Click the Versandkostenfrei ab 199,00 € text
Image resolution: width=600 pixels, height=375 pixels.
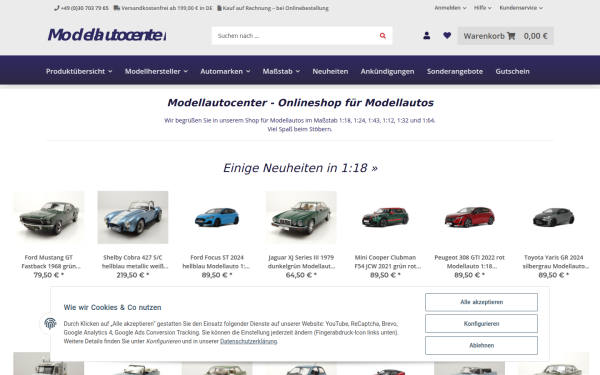pyautogui.click(x=167, y=8)
